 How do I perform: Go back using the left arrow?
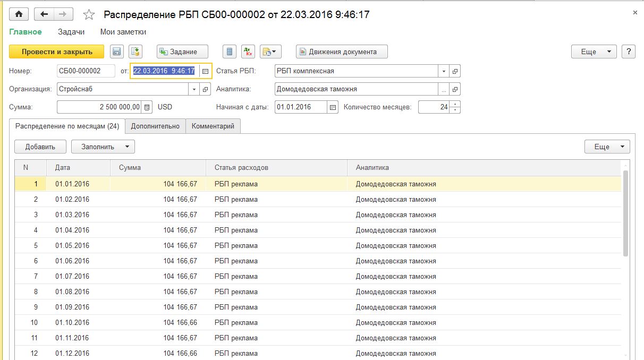(44, 14)
